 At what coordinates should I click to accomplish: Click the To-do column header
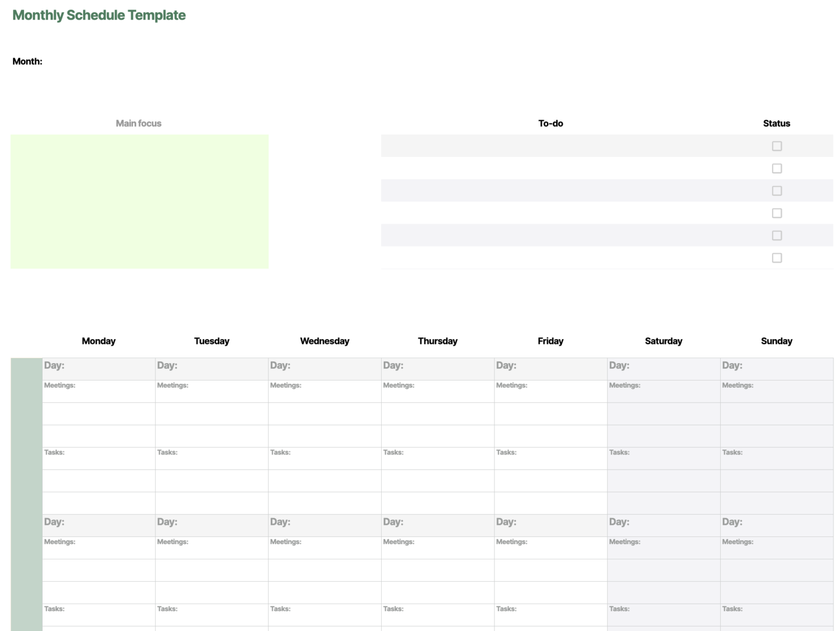pos(550,124)
